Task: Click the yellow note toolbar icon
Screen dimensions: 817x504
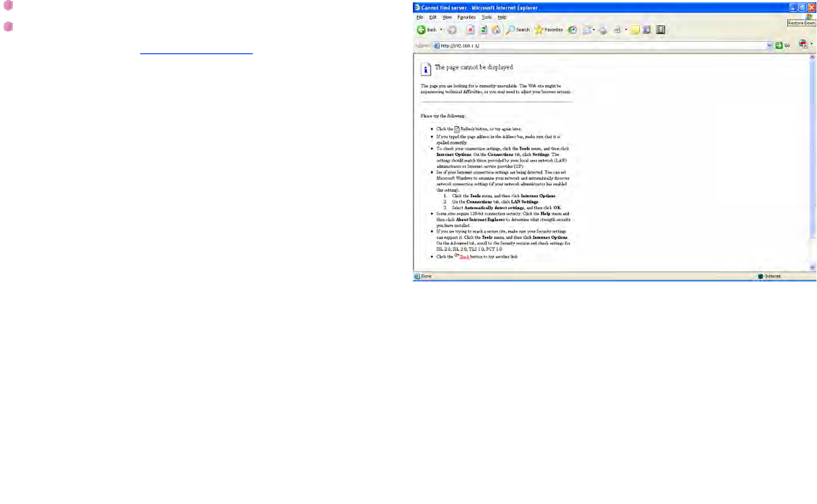Action: click(635, 29)
